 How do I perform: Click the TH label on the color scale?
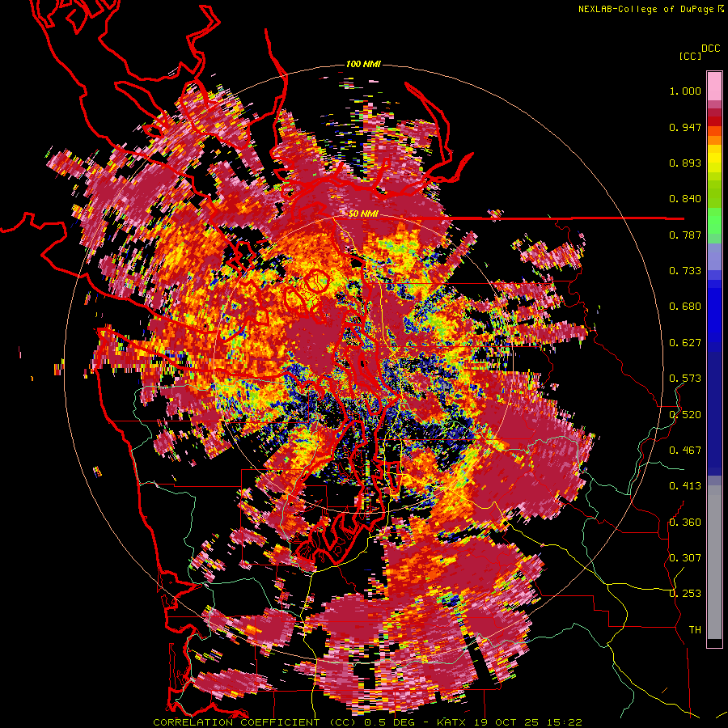pos(695,630)
